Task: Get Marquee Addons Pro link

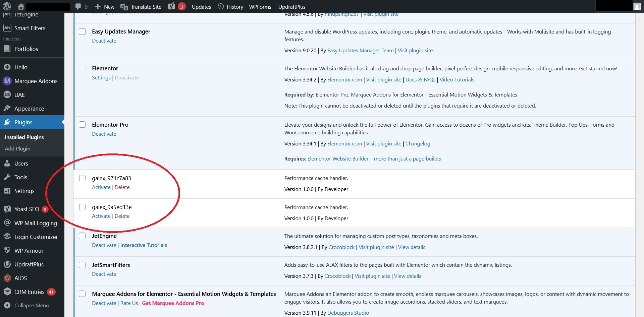Action: [173, 303]
